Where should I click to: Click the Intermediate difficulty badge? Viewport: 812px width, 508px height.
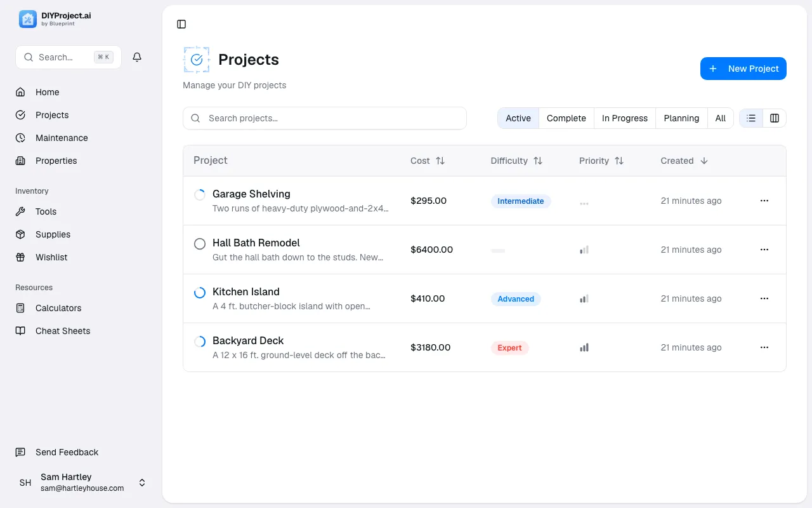(521, 201)
